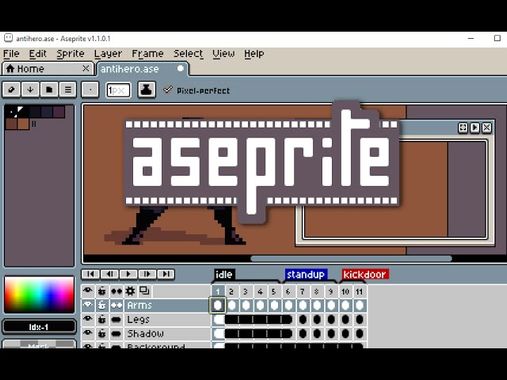Lock the Shadow layer
507x380 pixels.
click(102, 333)
